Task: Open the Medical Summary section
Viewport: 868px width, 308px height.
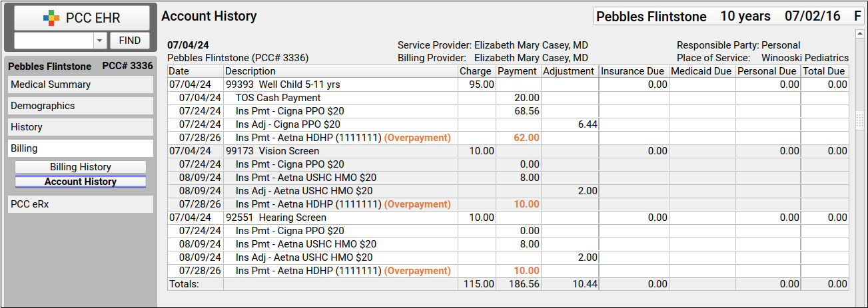Action: 81,84
